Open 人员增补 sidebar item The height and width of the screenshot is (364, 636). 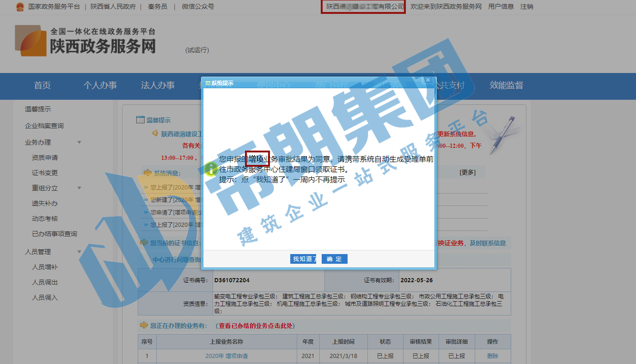point(45,267)
